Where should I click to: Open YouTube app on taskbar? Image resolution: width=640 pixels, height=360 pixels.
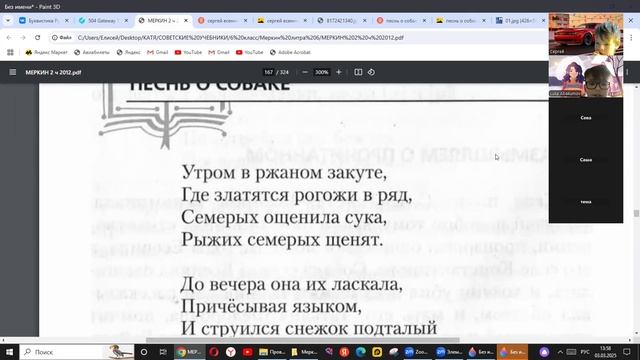tap(247, 352)
